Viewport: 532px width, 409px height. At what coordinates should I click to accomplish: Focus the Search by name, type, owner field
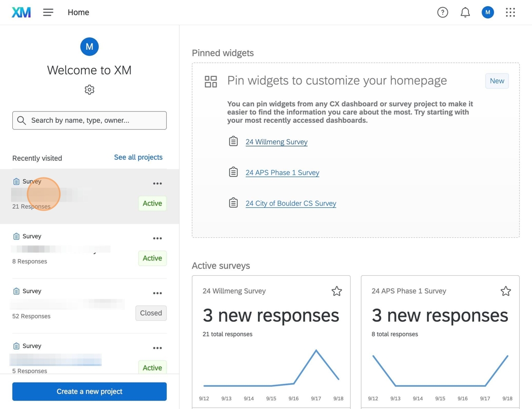pos(89,121)
